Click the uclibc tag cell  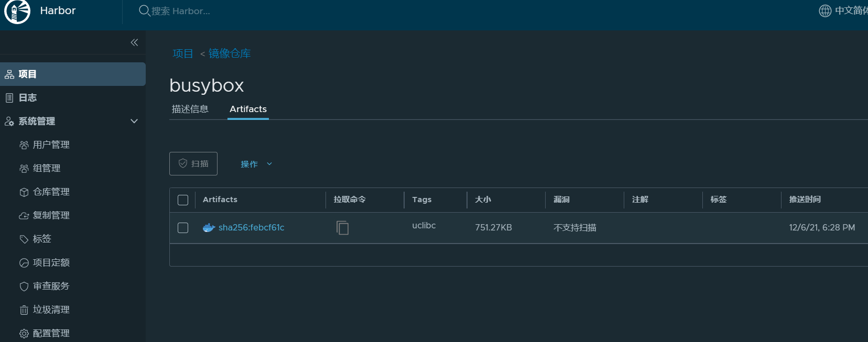tap(424, 226)
